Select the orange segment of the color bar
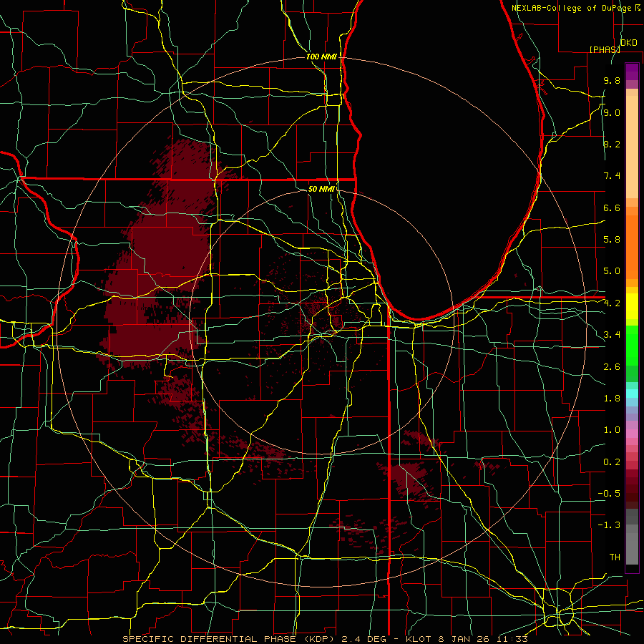The height and width of the screenshot is (644, 644). (632, 246)
